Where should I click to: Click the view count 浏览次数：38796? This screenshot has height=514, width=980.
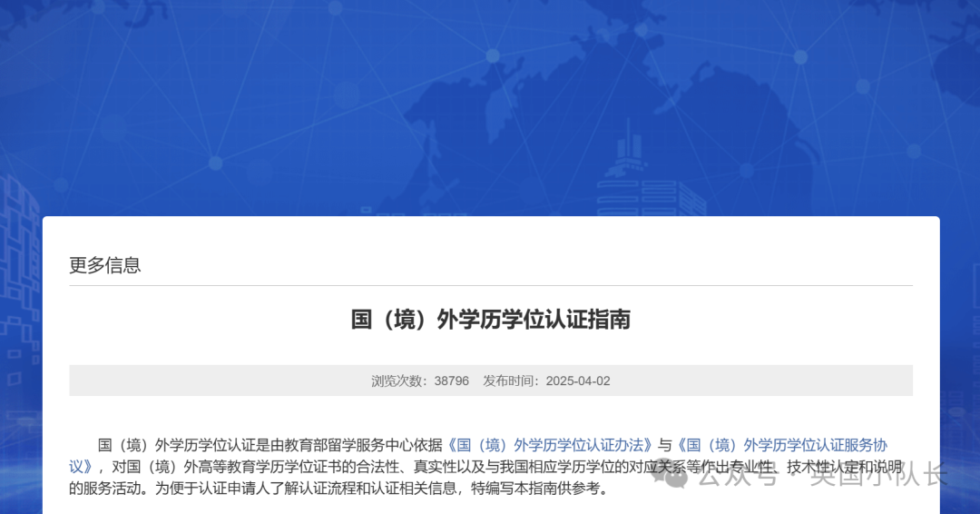point(420,381)
